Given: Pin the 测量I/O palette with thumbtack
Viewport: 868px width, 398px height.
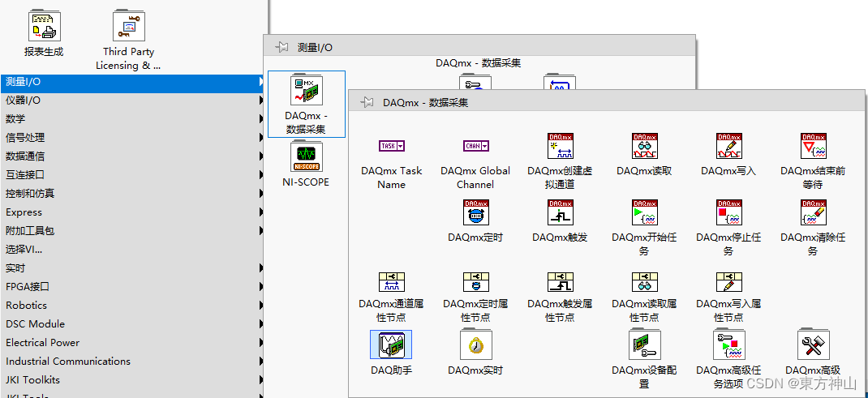Looking at the screenshot, I should click(281, 48).
